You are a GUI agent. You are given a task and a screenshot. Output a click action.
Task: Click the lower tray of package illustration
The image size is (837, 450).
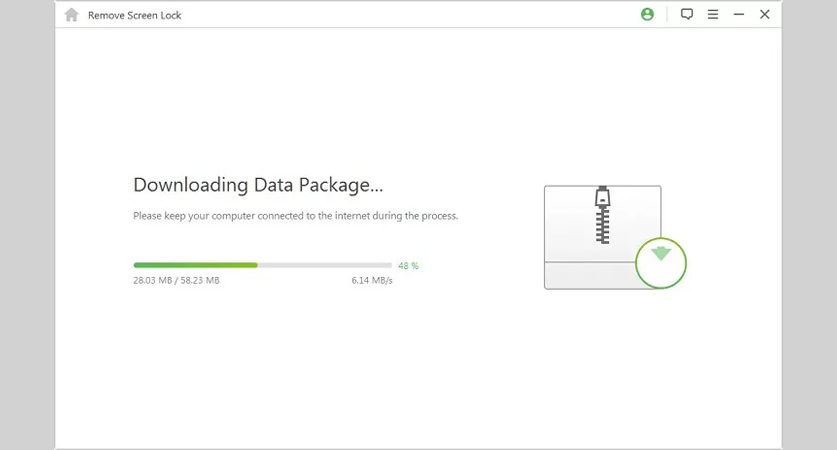point(590,275)
